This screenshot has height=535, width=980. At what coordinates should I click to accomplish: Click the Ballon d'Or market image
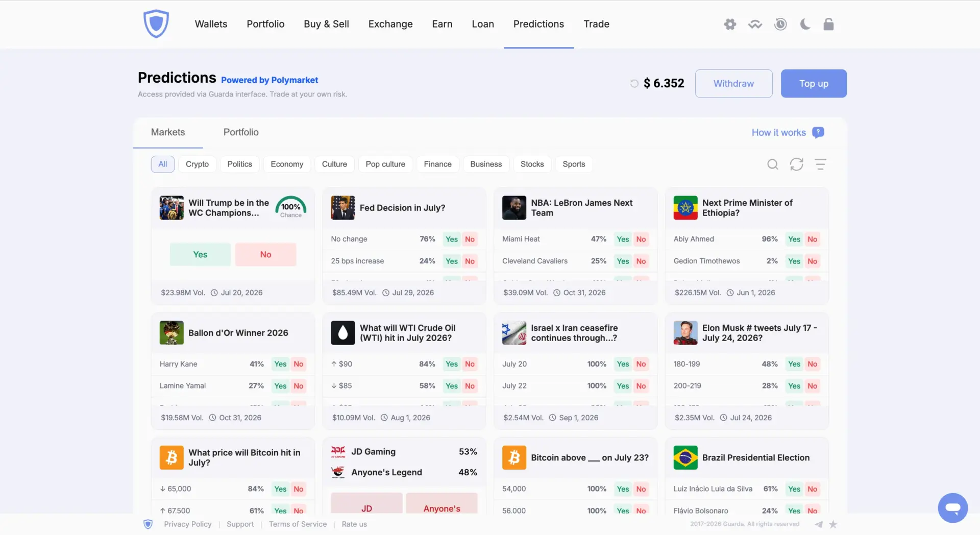[x=171, y=333]
